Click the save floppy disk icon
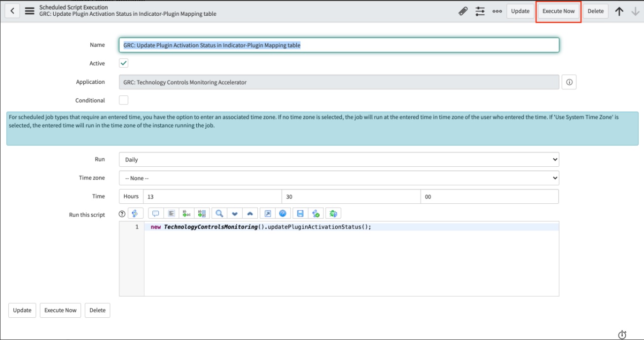The height and width of the screenshot is (340, 644). coord(300,213)
